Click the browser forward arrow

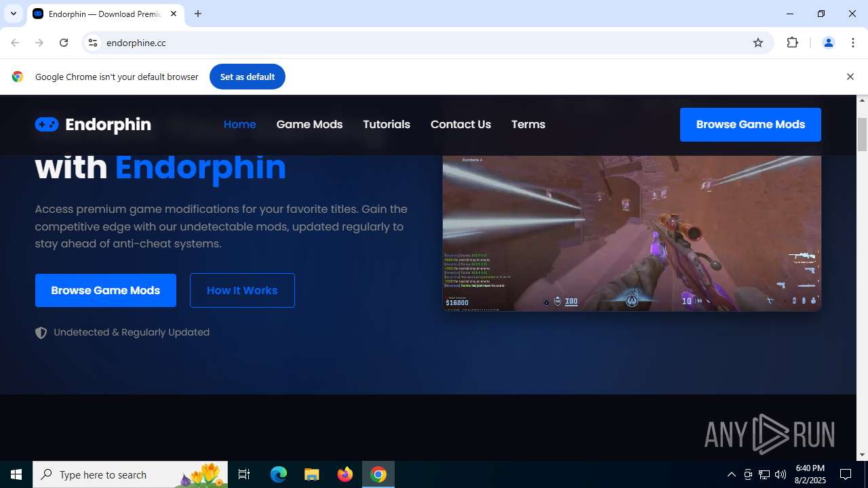click(39, 43)
